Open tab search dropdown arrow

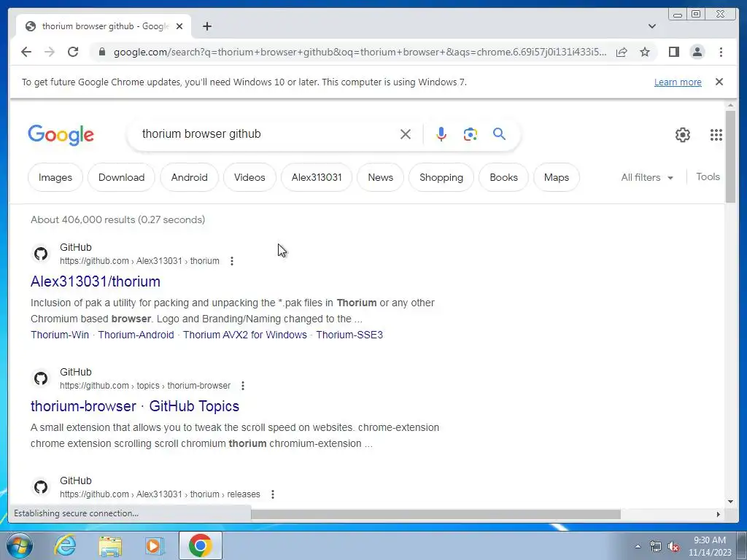(652, 26)
